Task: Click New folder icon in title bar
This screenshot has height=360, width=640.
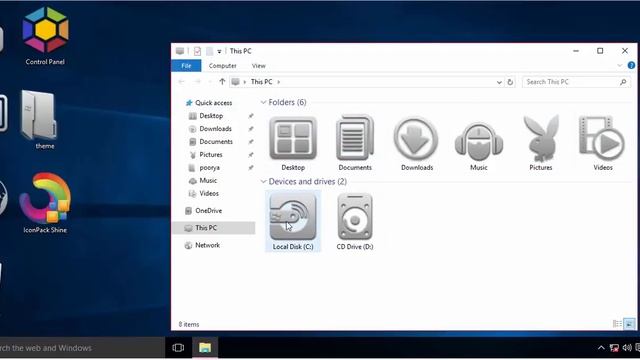Action: coord(209,51)
